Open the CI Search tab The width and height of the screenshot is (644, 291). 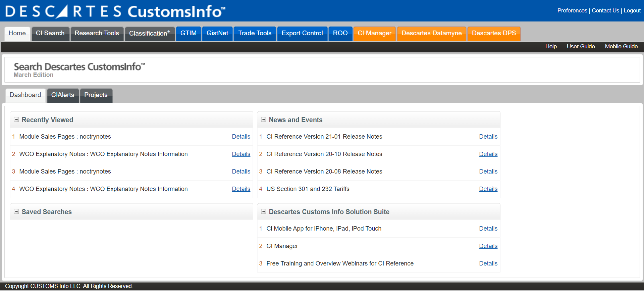click(x=50, y=33)
